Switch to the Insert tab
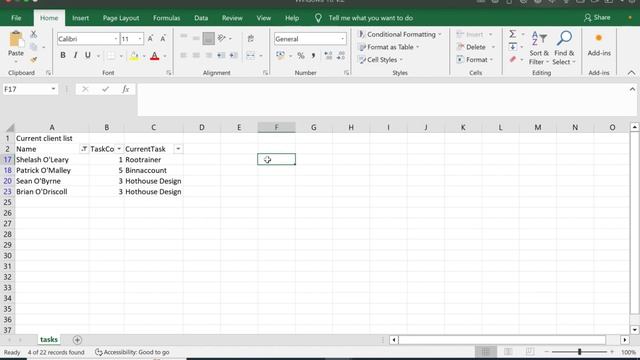The height and width of the screenshot is (360, 640). [80, 18]
